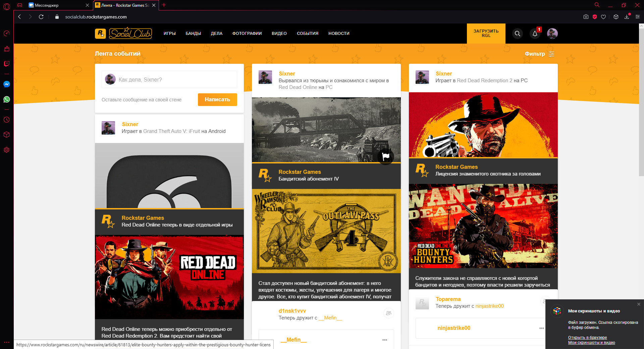Screen dimensions: 644x349
Task: Open __Mefin__ link in d1nsk1vvv post
Action: point(330,318)
